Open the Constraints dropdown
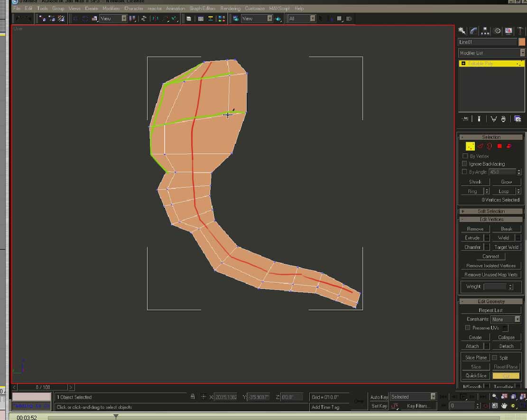527x420 pixels. tap(506, 319)
